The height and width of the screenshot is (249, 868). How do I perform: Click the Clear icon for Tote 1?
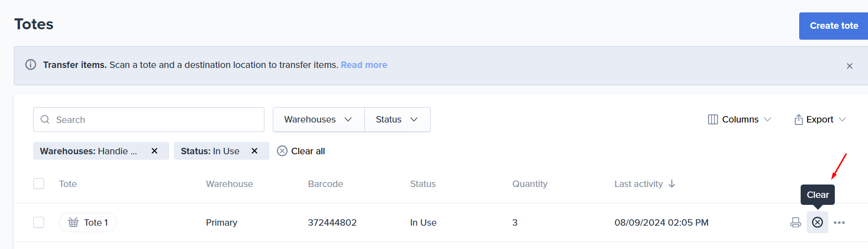coord(817,222)
